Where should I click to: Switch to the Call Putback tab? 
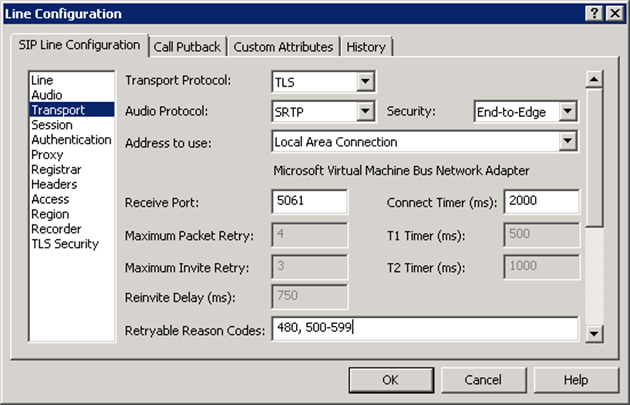click(x=188, y=47)
